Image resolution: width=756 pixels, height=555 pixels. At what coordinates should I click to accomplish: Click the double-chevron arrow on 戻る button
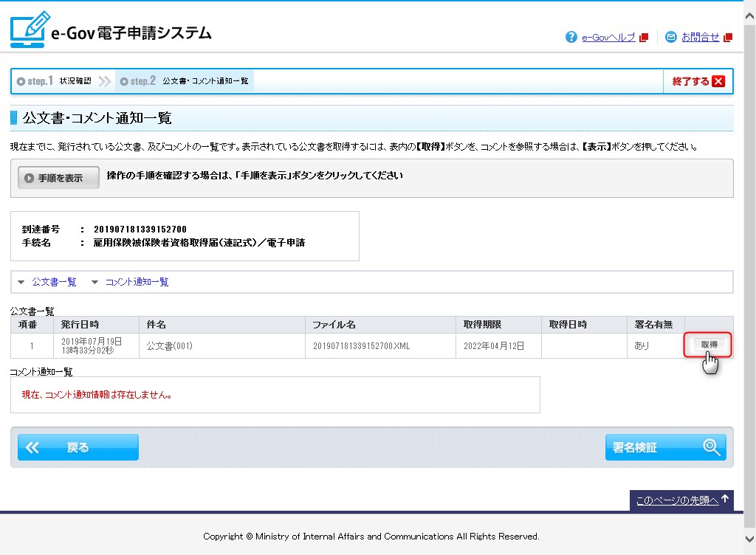click(x=34, y=447)
